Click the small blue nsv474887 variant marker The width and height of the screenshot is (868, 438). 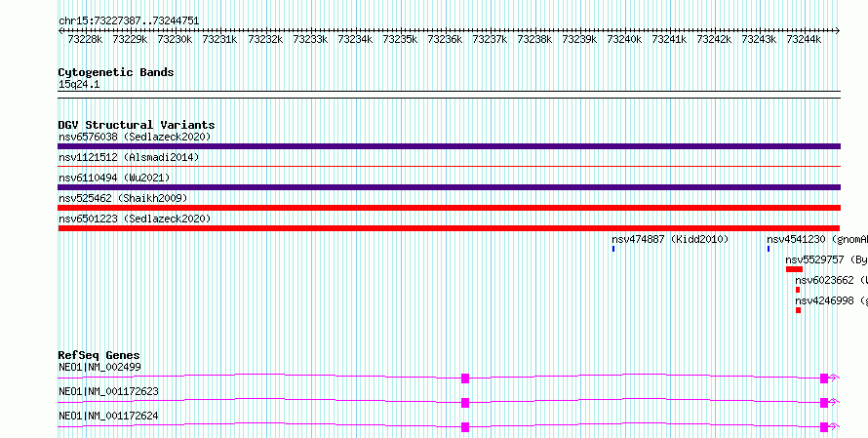tap(613, 249)
